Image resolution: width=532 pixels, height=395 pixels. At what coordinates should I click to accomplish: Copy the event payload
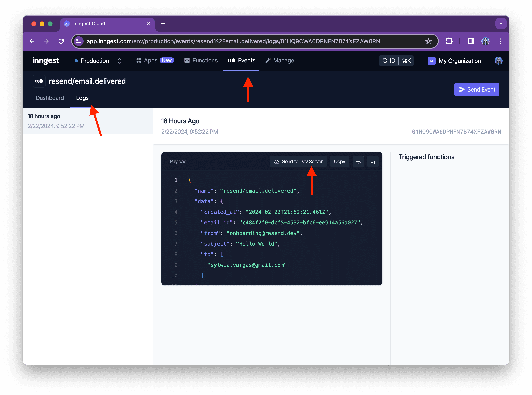[340, 161]
